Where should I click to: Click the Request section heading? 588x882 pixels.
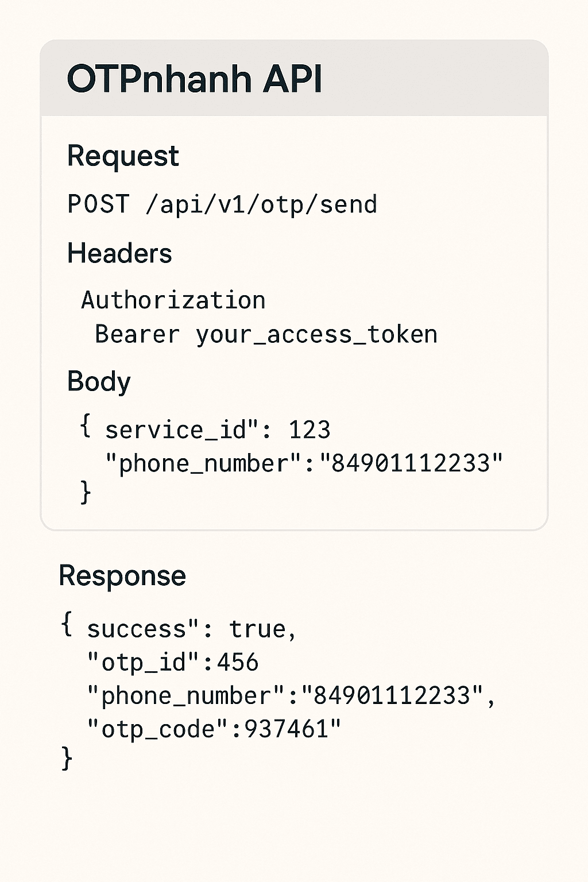pyautogui.click(x=123, y=156)
